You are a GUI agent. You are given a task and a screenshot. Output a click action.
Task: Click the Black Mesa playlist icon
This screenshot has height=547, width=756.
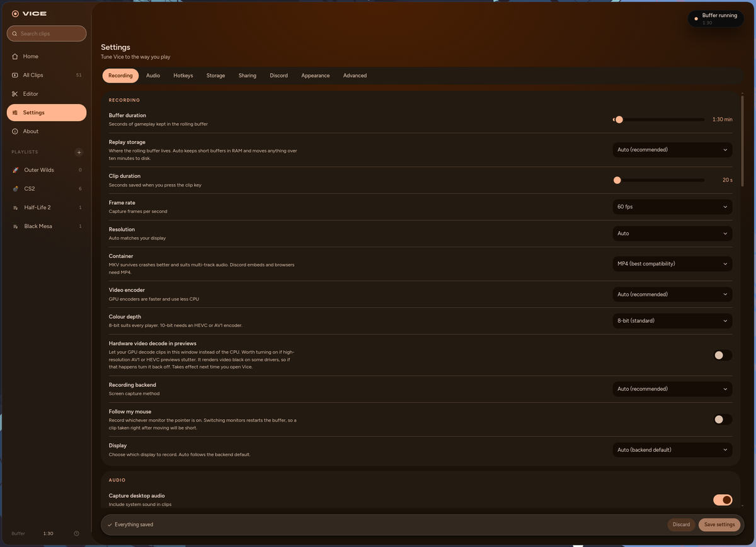15,226
